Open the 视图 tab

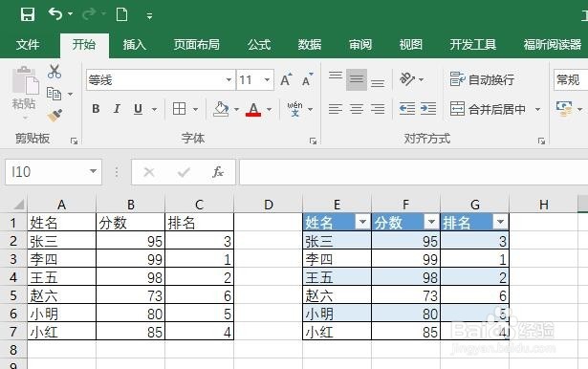(410, 45)
